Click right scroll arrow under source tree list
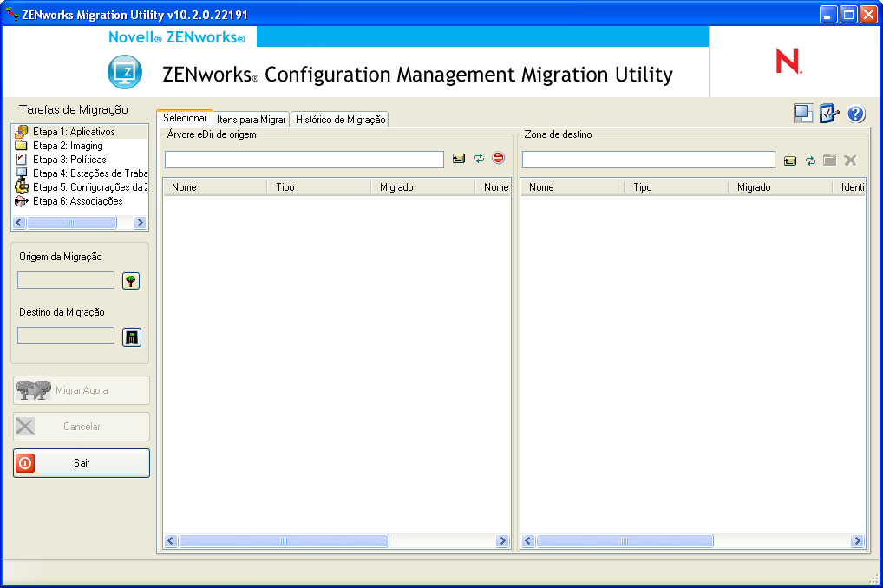 tap(501, 541)
